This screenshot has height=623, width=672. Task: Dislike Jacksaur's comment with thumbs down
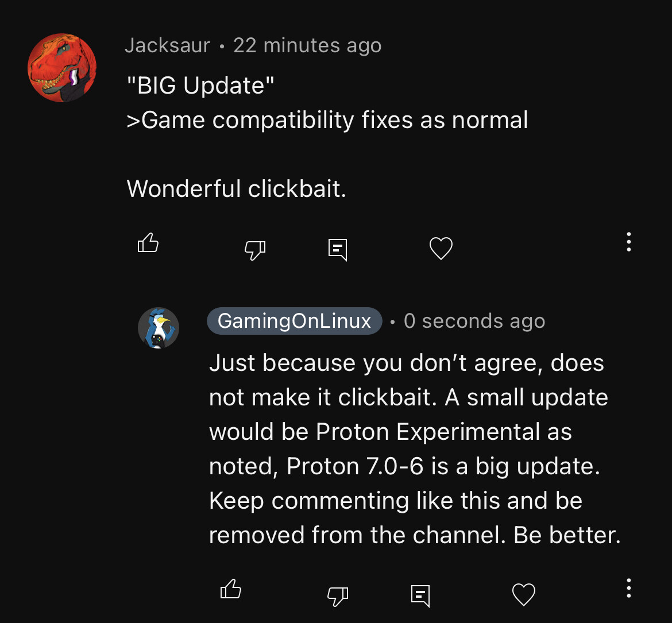pyautogui.click(x=255, y=249)
